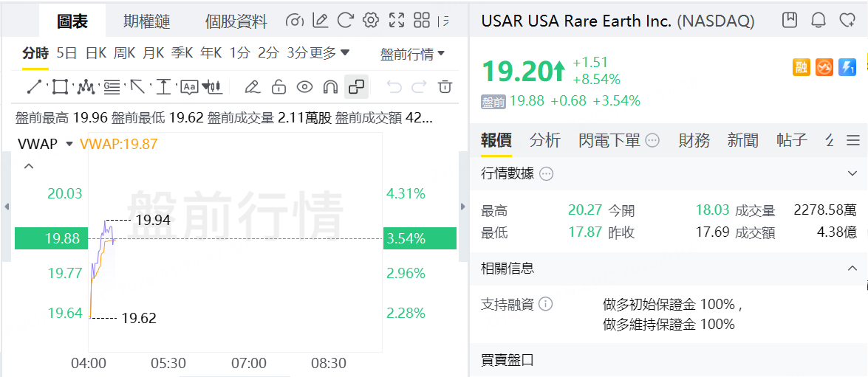868x377 pixels.
Task: Select the 2分 chart interval
Action: pos(268,54)
